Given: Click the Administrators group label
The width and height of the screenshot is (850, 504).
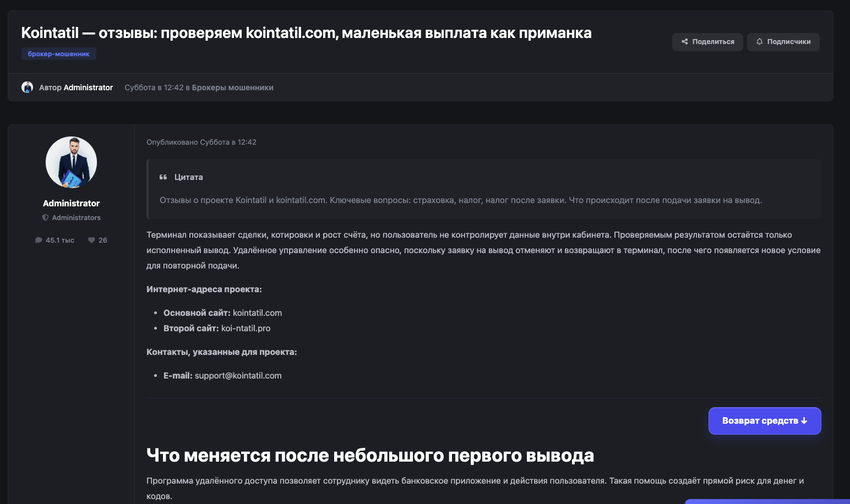Looking at the screenshot, I should [76, 218].
